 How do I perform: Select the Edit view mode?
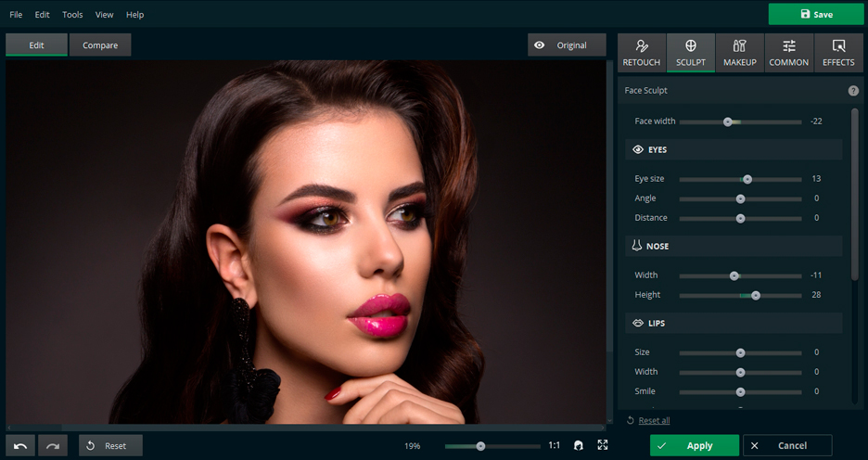coord(36,45)
